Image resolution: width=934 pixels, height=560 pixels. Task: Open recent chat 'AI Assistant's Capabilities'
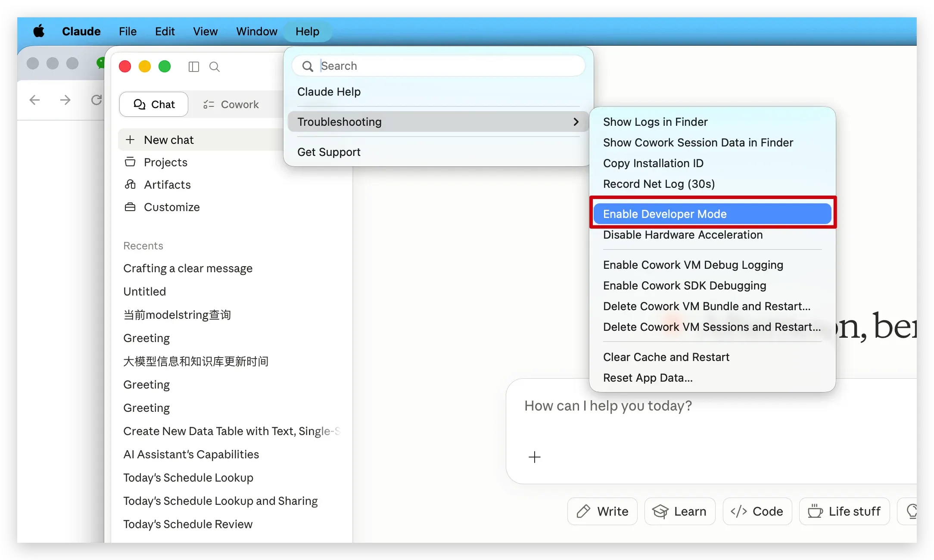pyautogui.click(x=191, y=454)
